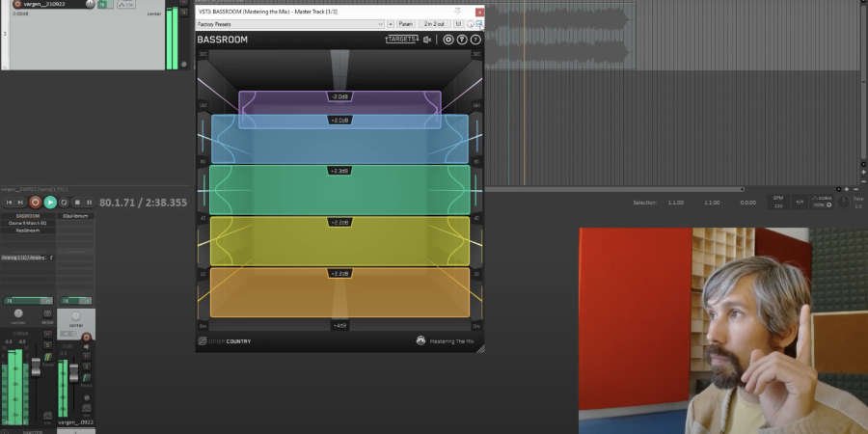Click the BPM tempo field
This screenshot has width=868, height=434.
pyautogui.click(x=778, y=203)
